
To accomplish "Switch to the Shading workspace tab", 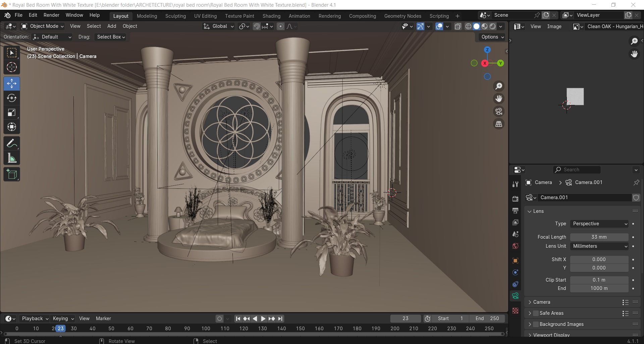I will pyautogui.click(x=271, y=16).
